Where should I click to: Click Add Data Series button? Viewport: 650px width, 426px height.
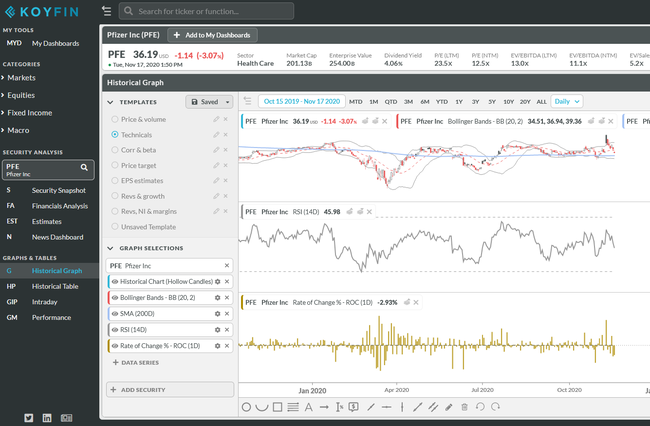pos(136,363)
